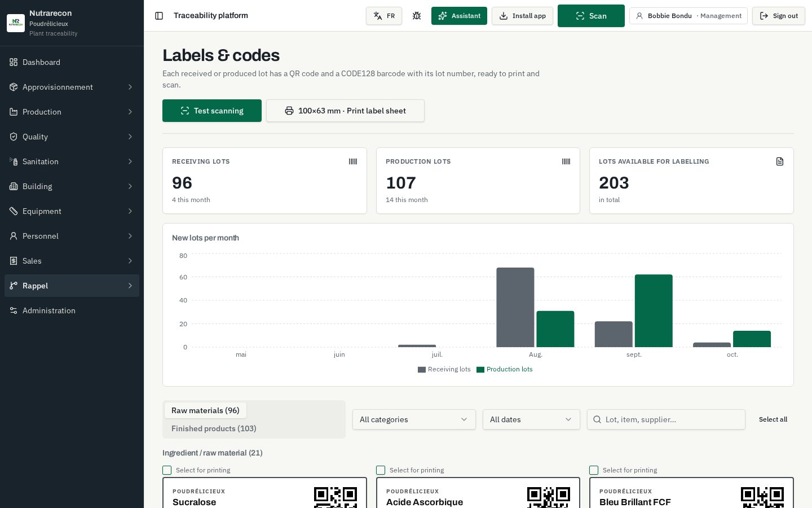Expand the Equipment menu chevron
Image resolution: width=812 pixels, height=508 pixels.
130,211
